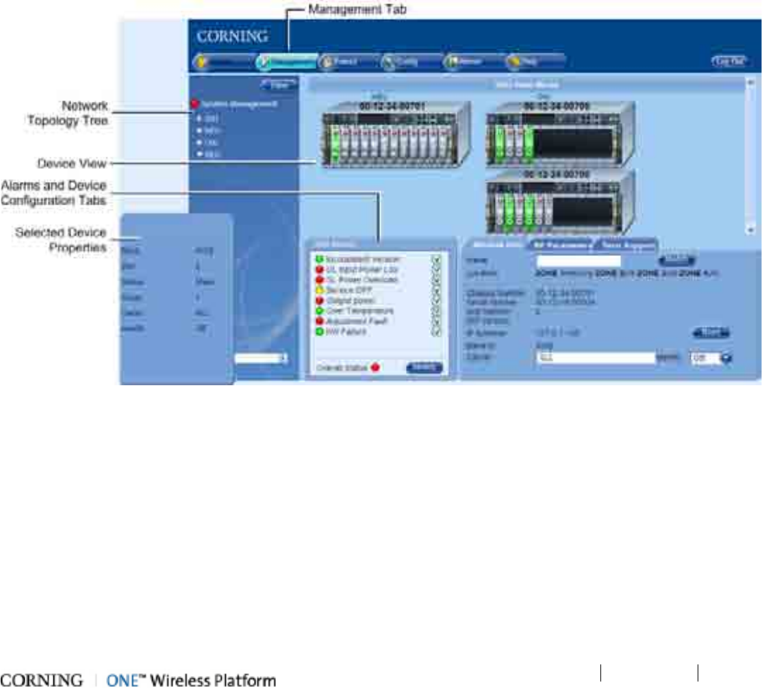Click the Output power red alarm icon
This screenshot has width=762, height=700.
[319, 300]
